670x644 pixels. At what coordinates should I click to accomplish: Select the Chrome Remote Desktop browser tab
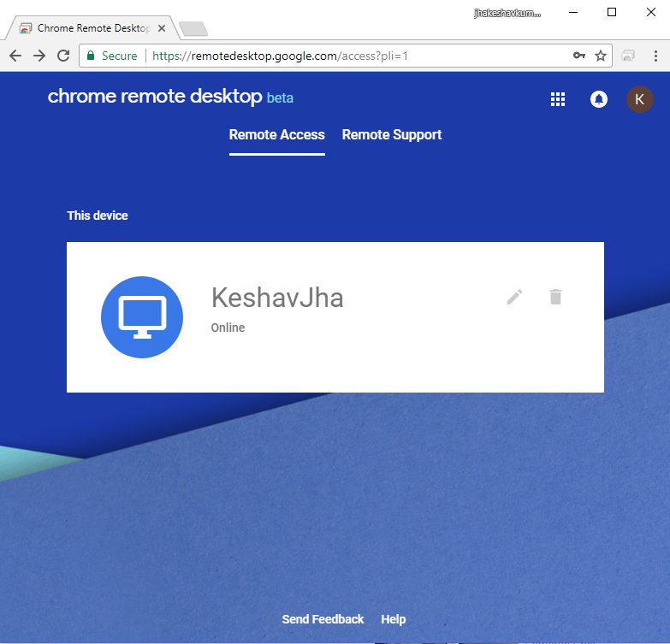click(93, 28)
